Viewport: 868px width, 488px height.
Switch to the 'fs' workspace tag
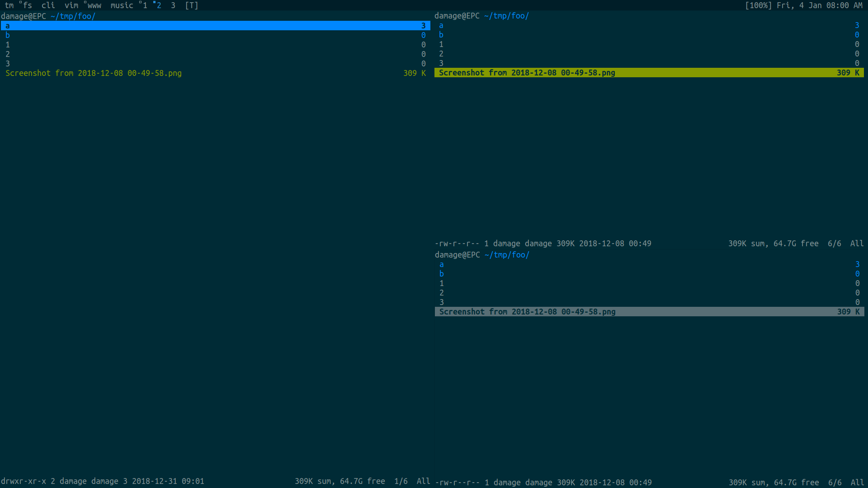click(27, 5)
